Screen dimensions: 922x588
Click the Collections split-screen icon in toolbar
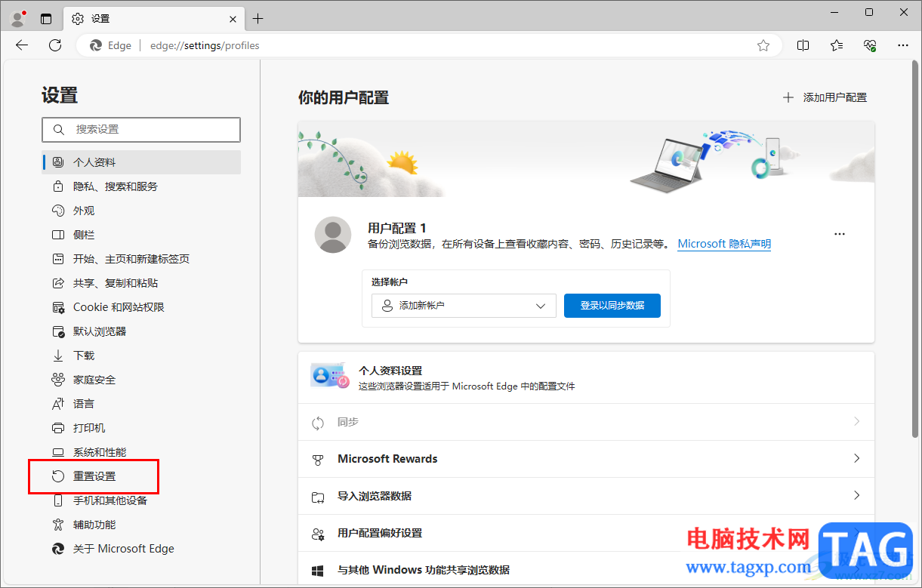point(803,45)
